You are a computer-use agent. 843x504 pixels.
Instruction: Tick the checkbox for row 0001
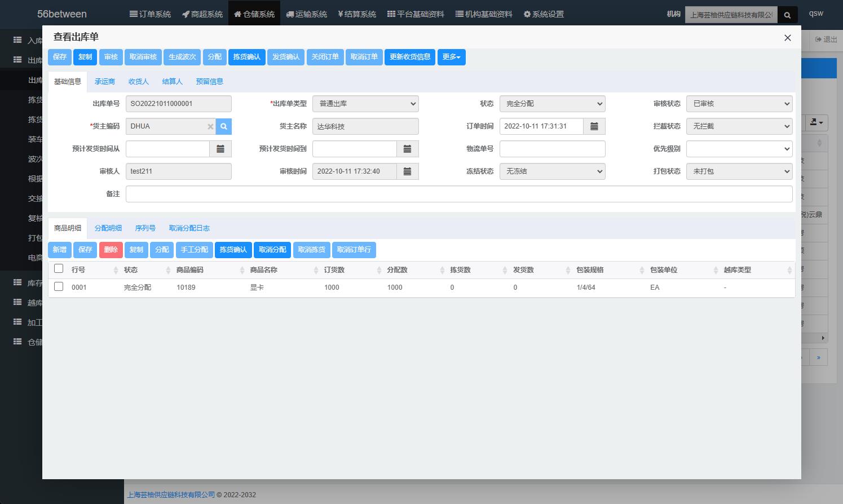point(59,286)
